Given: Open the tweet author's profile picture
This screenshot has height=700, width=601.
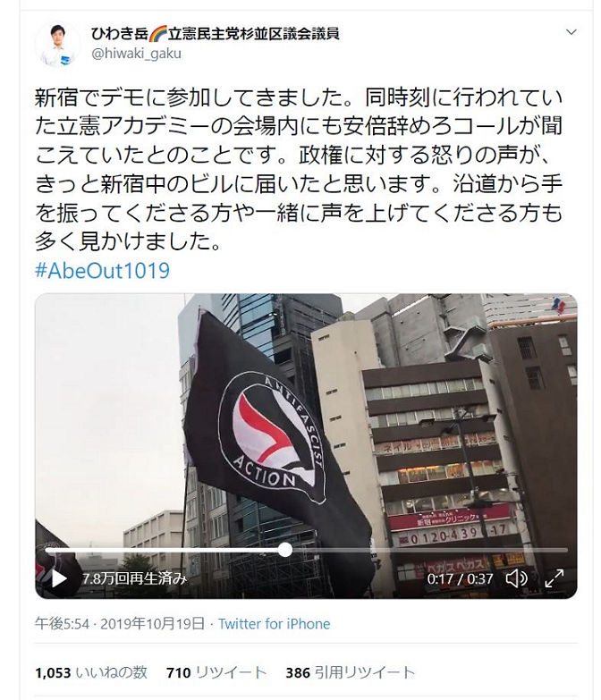Looking at the screenshot, I should point(57,44).
